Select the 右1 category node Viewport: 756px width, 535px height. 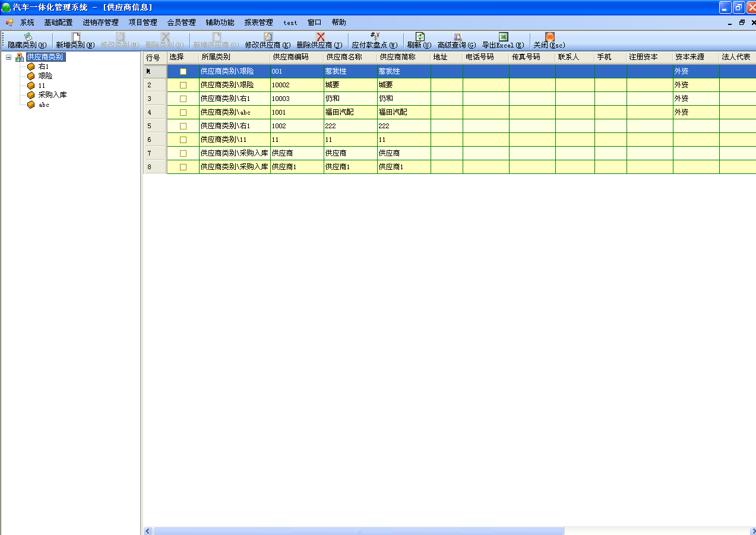43,67
